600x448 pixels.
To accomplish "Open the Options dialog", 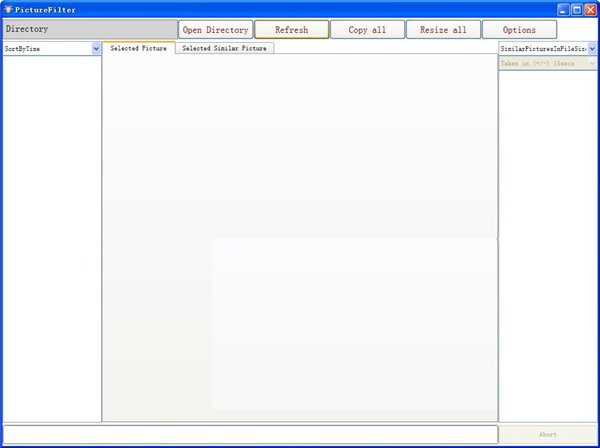I will (x=519, y=29).
